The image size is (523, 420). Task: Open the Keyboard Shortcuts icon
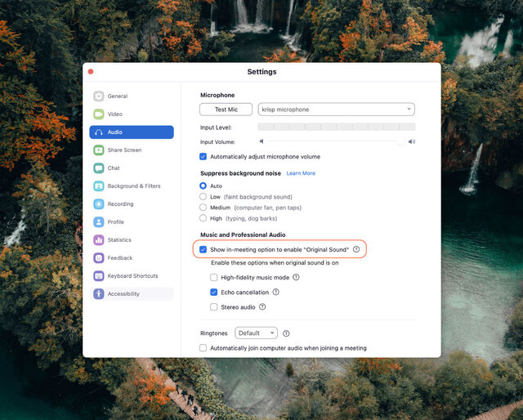98,276
